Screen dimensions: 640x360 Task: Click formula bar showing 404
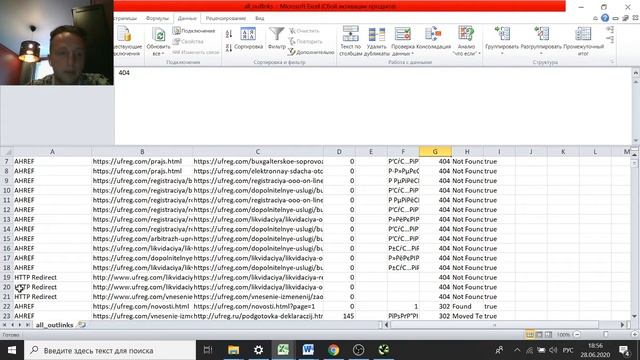point(372,106)
